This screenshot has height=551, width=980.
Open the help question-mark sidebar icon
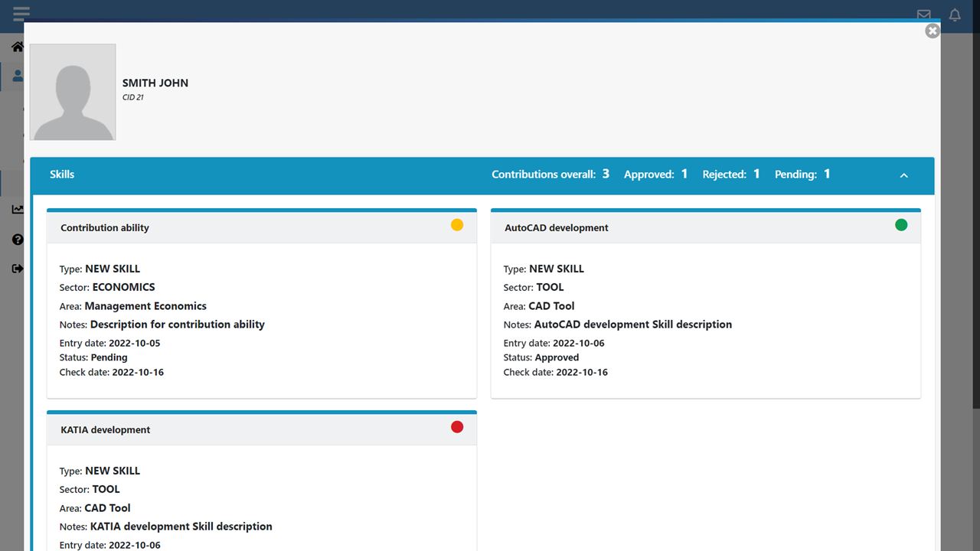coord(17,240)
